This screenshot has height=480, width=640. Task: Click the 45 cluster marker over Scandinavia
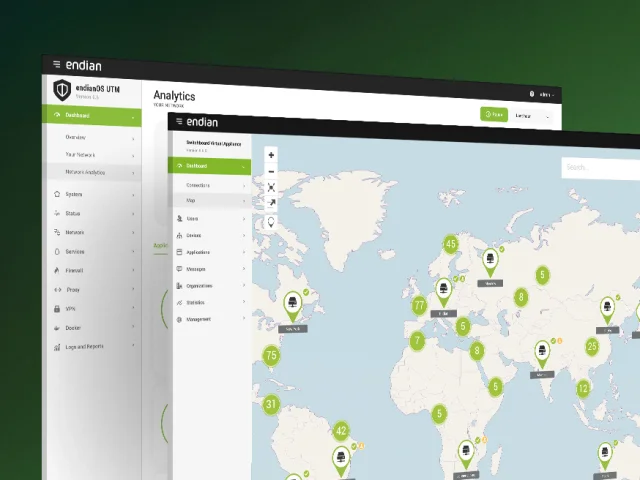click(451, 244)
